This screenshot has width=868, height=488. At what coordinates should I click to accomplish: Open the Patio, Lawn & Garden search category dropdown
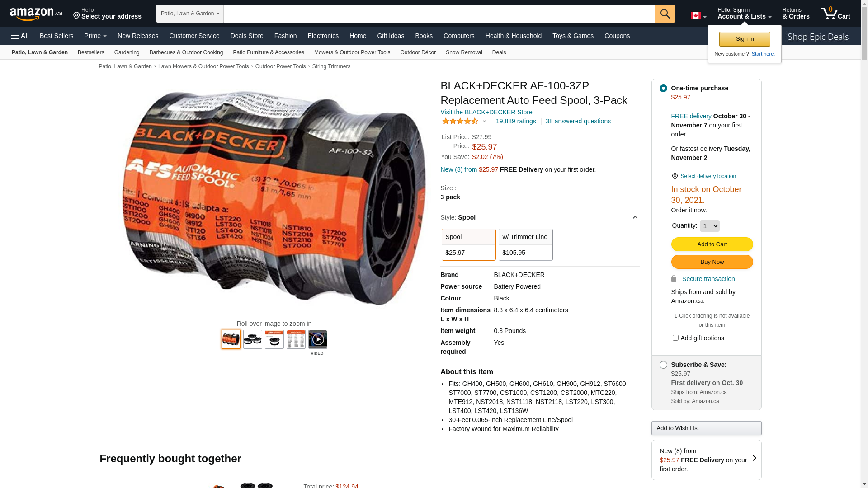(190, 14)
